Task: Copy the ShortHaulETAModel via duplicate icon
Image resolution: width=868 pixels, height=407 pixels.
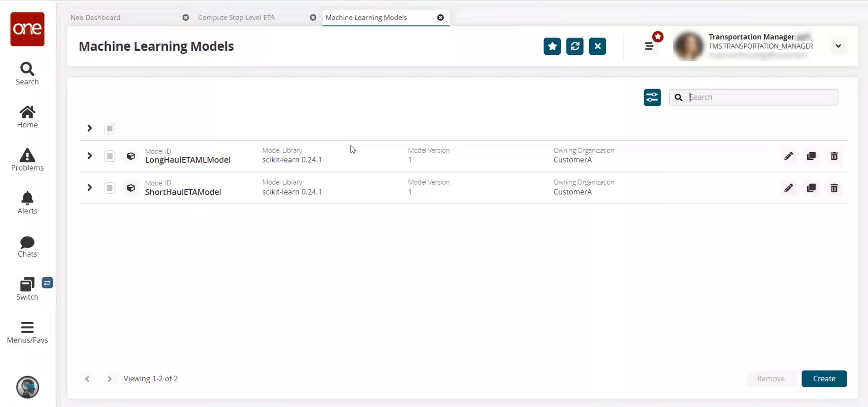Action: coord(811,188)
